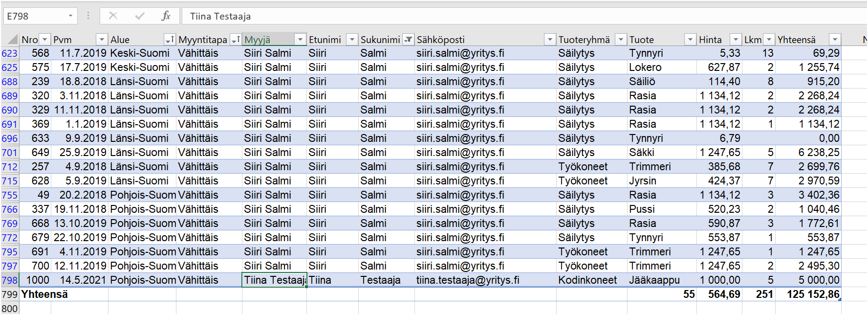Open the Hinta column filter dropdown
The image size is (868, 315).
click(x=736, y=40)
